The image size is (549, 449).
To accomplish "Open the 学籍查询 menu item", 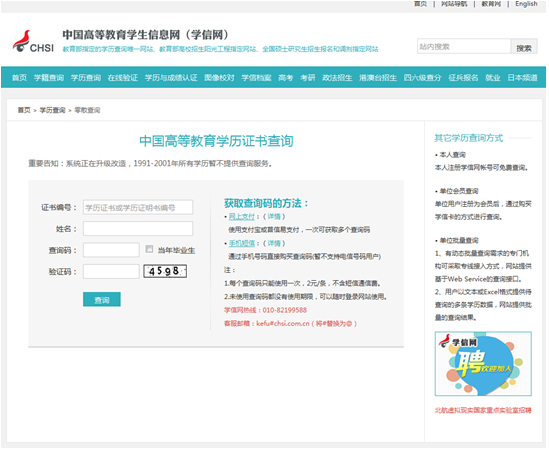I will tap(49, 78).
